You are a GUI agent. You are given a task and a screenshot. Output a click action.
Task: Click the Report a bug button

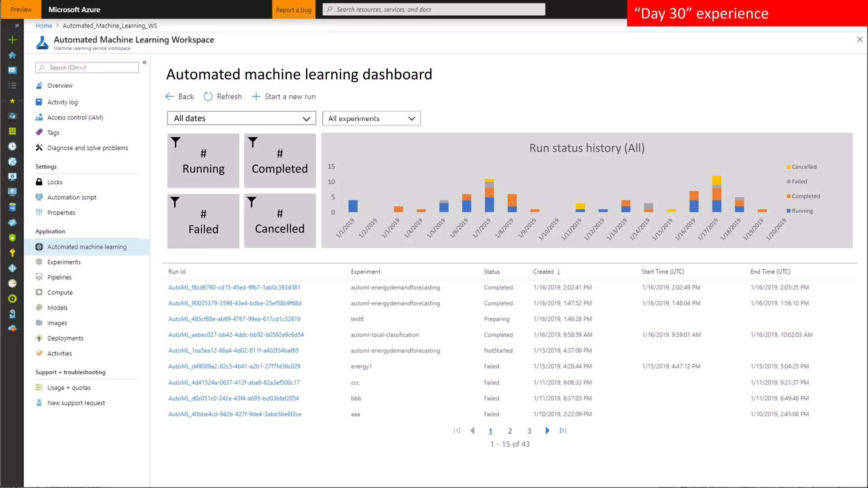(x=293, y=10)
